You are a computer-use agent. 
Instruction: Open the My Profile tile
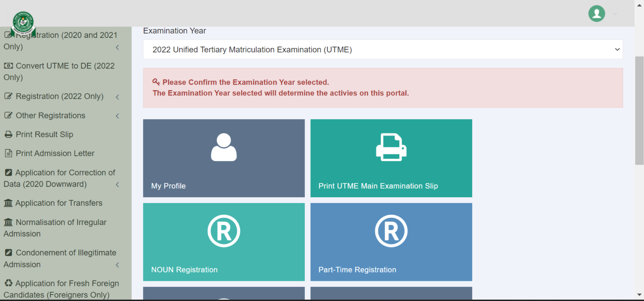223,158
